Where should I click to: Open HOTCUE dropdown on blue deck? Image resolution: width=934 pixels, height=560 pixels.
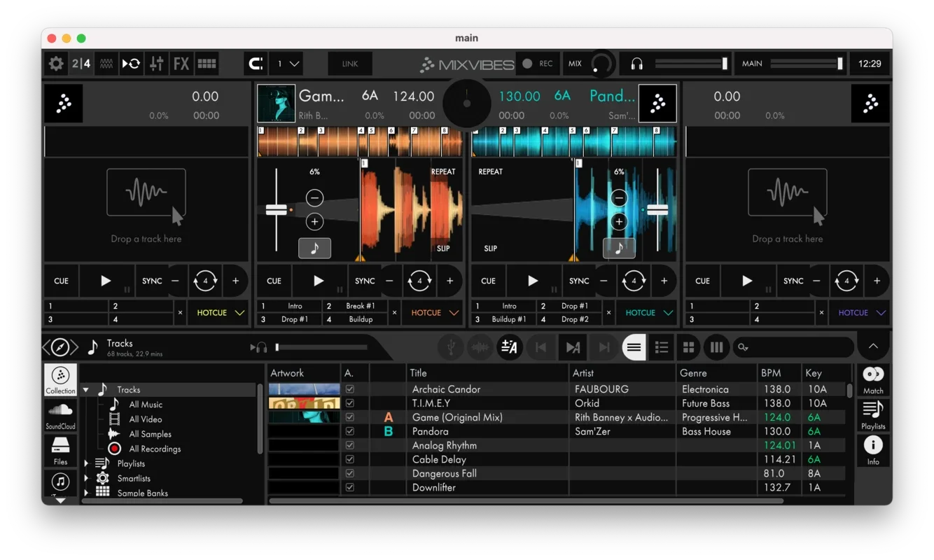pos(648,313)
